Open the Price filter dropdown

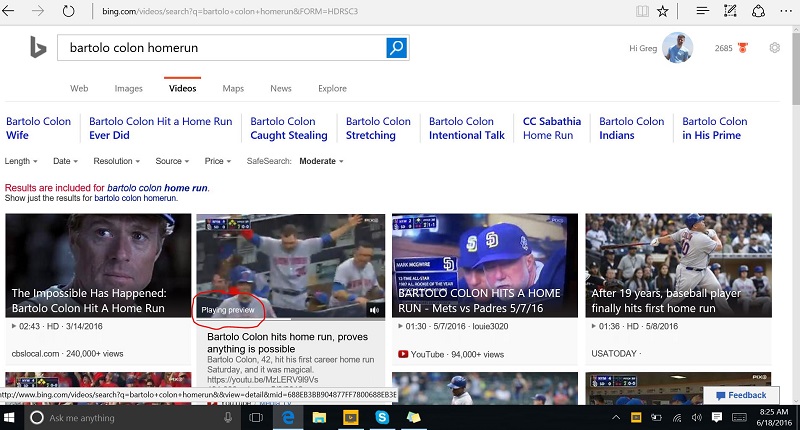coord(218,161)
